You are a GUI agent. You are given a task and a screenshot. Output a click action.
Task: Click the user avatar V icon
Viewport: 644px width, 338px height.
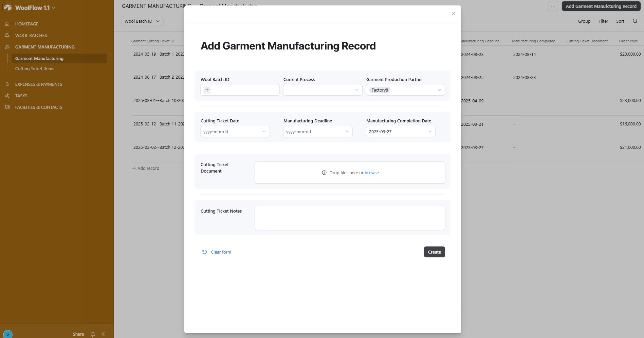(x=7, y=334)
